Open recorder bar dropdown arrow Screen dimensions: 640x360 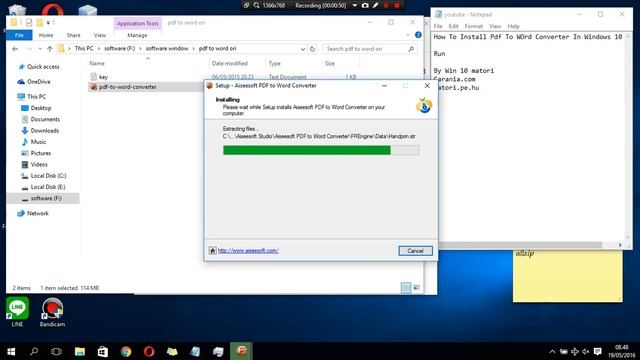coord(354,5)
